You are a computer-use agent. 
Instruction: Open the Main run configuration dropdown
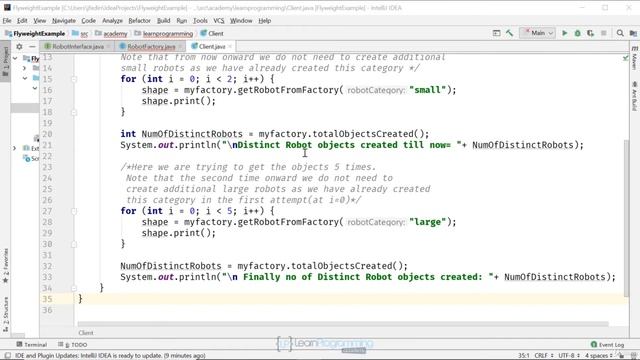538,33
